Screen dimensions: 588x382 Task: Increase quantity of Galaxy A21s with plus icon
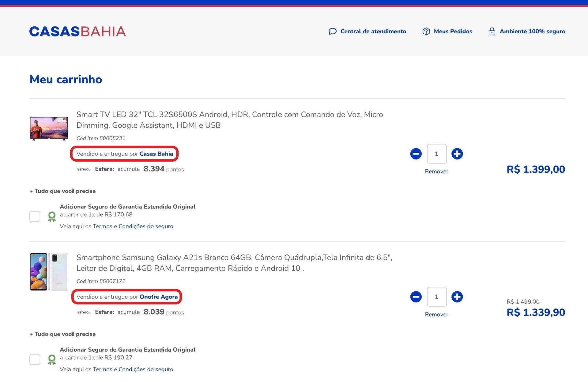click(x=457, y=297)
